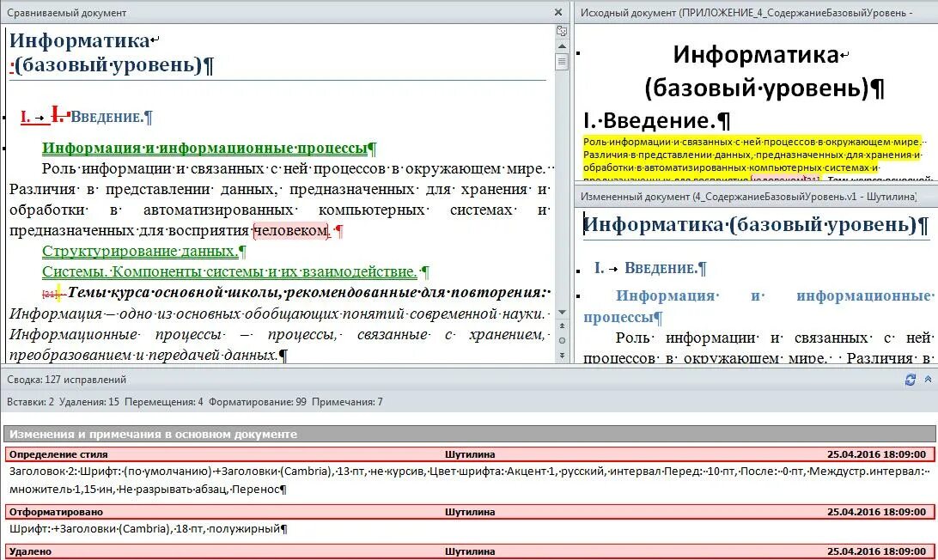Click the Исходный документ pane title bar
The image size is (938, 560).
point(756,13)
